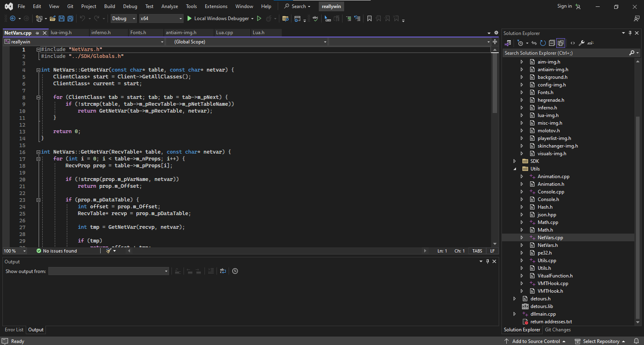This screenshot has width=644, height=345.
Task: Click Add to Source Control
Action: (536, 341)
